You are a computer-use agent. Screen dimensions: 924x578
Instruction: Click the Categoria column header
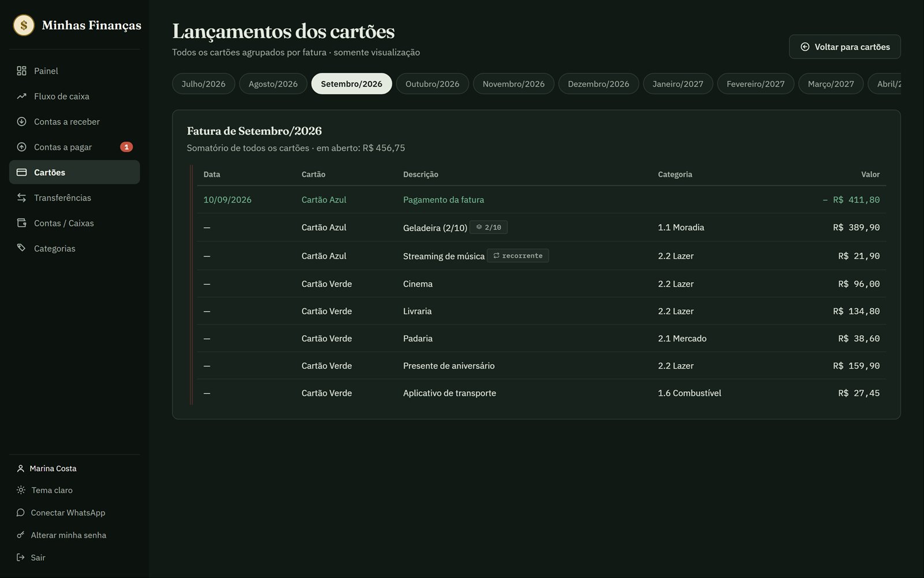675,175
